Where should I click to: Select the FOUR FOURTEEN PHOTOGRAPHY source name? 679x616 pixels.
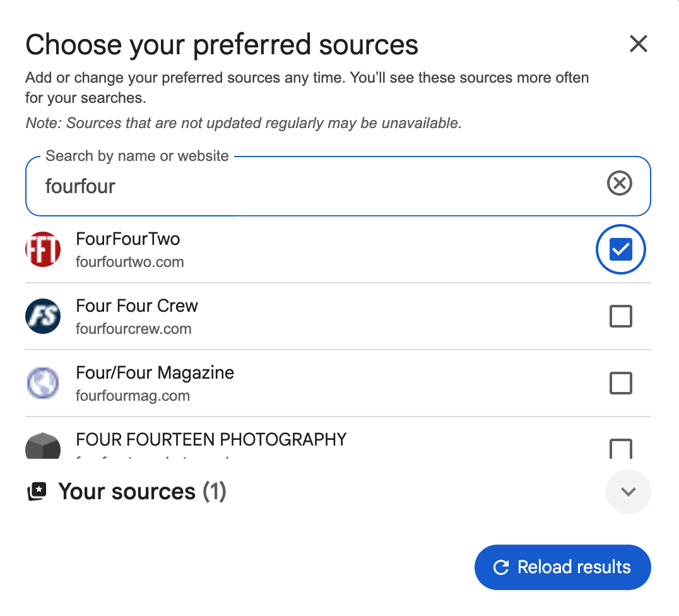(x=211, y=439)
